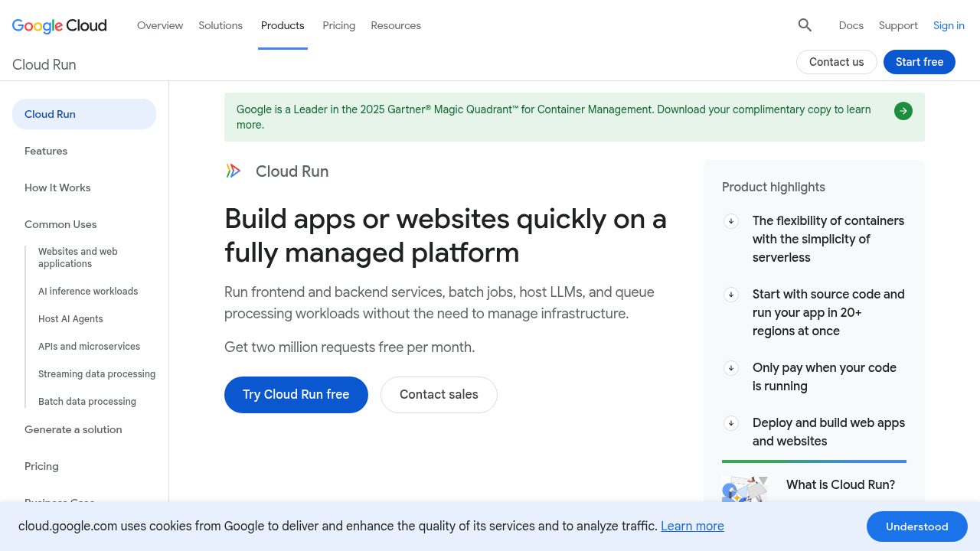Screen dimensions: 980x551
Task: Open the Overview nav item
Action: click(x=160, y=25)
